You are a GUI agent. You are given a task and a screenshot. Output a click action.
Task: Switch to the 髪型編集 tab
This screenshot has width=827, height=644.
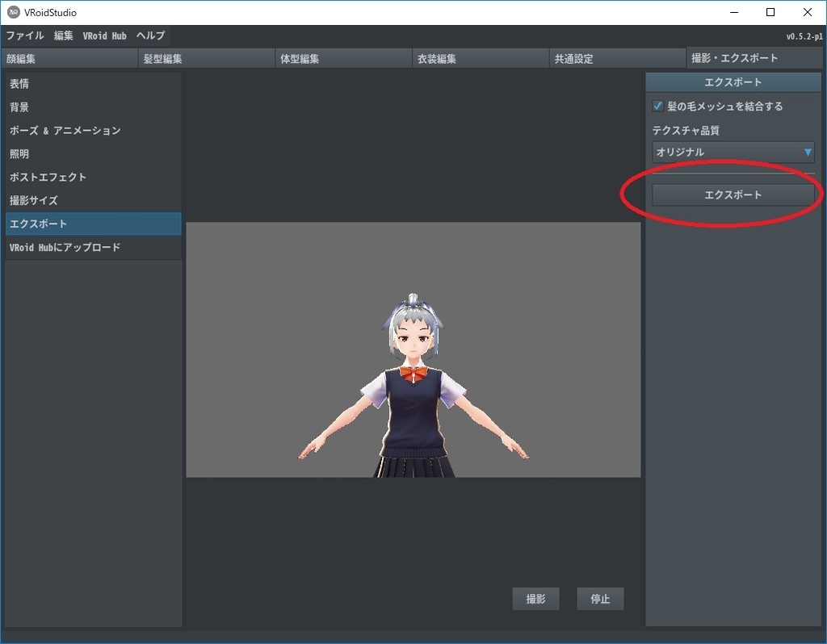pyautogui.click(x=206, y=58)
